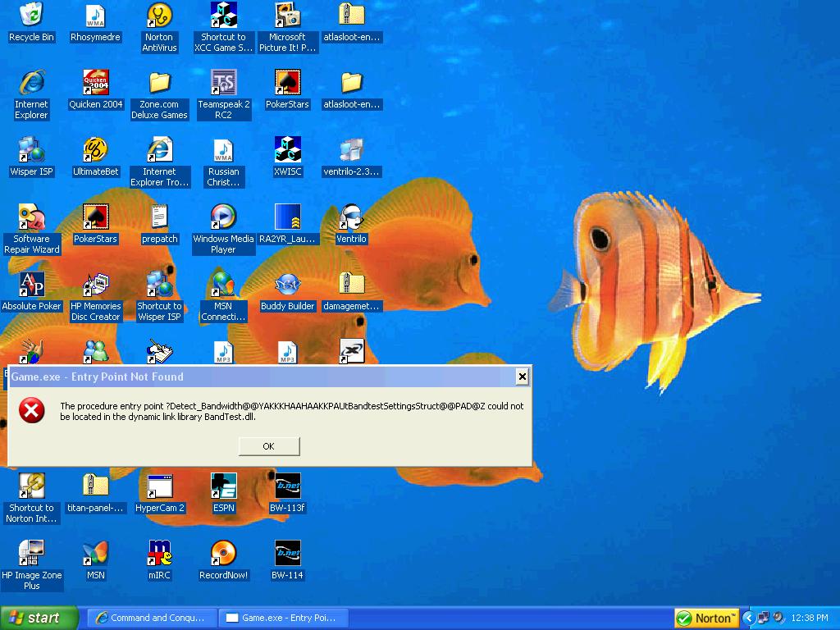Close the Entry Point Not Found dialog
The width and height of the screenshot is (840, 630).
tap(522, 377)
